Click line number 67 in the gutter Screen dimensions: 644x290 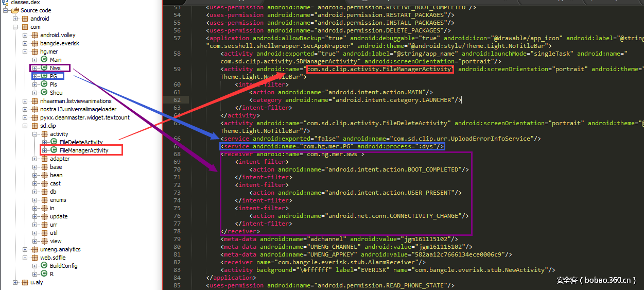point(177,146)
